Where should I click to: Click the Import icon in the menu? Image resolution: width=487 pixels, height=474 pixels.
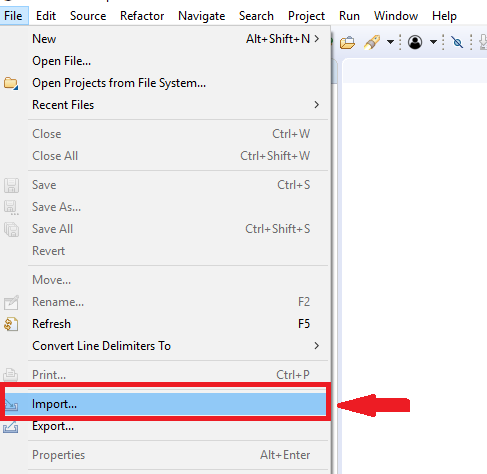[11, 405]
